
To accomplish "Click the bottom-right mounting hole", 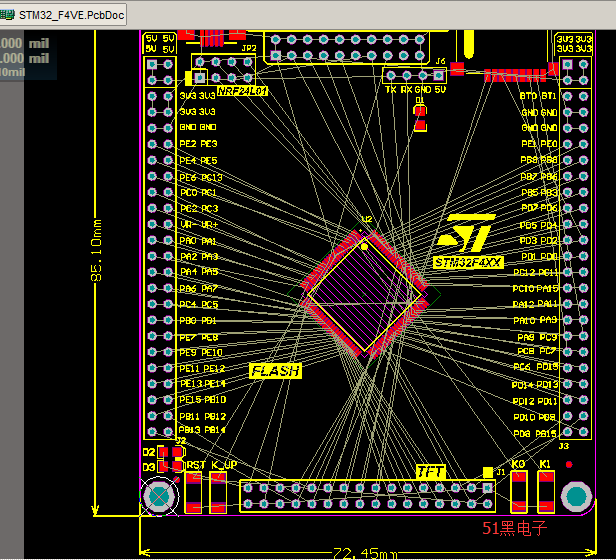I will click(576, 496).
